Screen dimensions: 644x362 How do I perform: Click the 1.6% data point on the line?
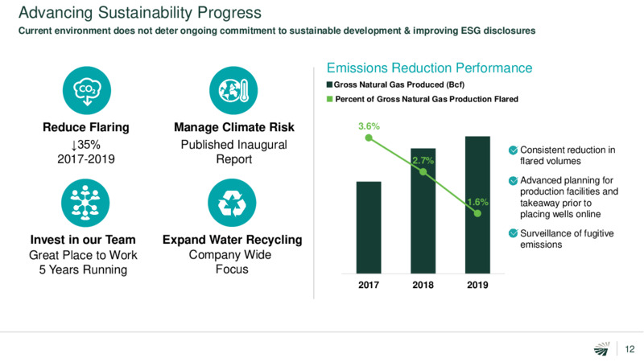tap(477, 213)
